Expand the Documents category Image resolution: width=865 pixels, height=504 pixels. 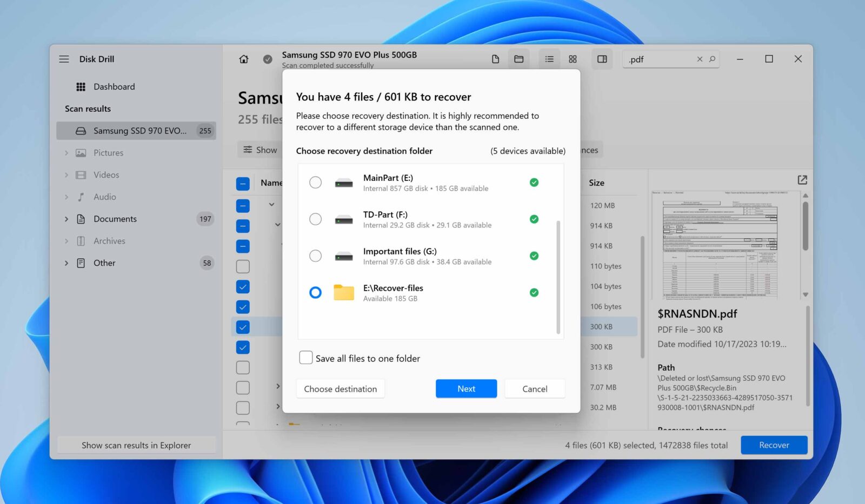coord(66,219)
